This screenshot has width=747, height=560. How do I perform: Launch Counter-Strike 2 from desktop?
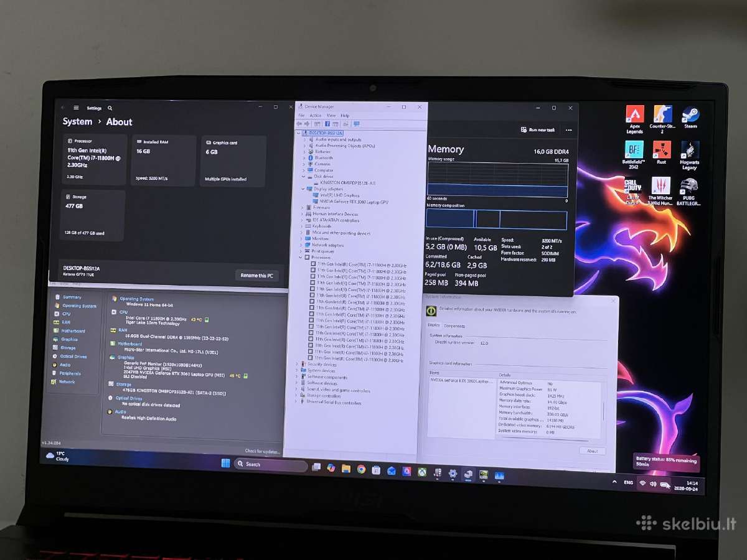pyautogui.click(x=662, y=119)
